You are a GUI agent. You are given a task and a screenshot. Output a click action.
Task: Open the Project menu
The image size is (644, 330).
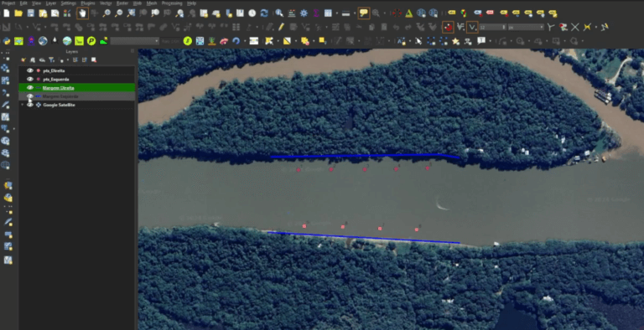(x=8, y=3)
